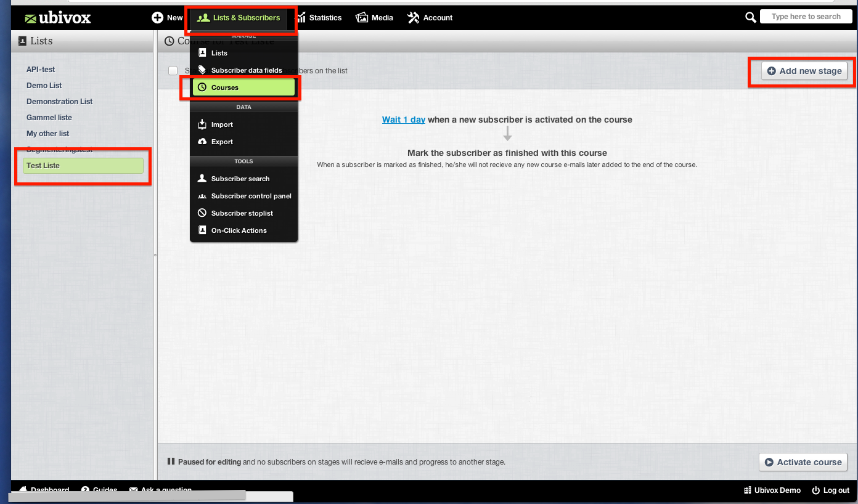Viewport: 858px width, 504px height.
Task: Open the Media menu
Action: (374, 18)
